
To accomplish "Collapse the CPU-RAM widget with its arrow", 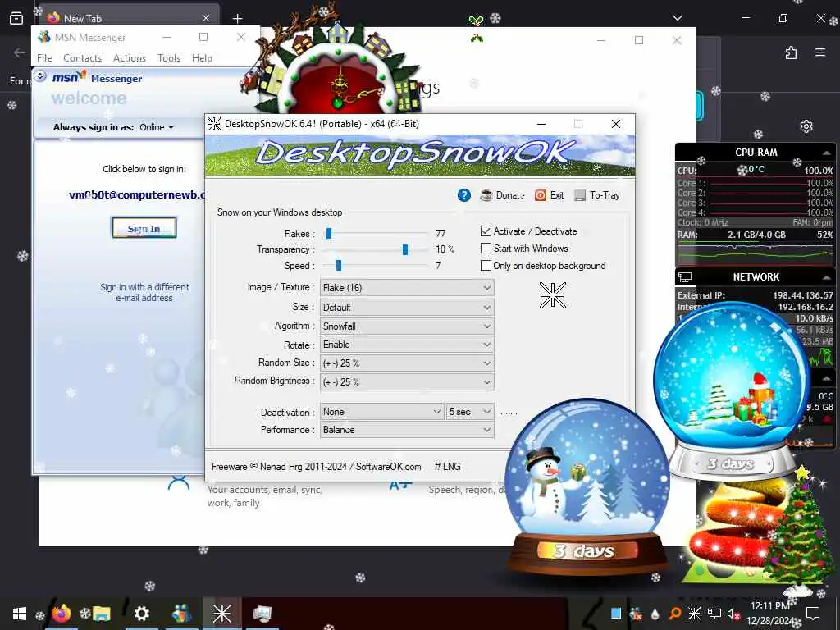I will pyautogui.click(x=826, y=153).
